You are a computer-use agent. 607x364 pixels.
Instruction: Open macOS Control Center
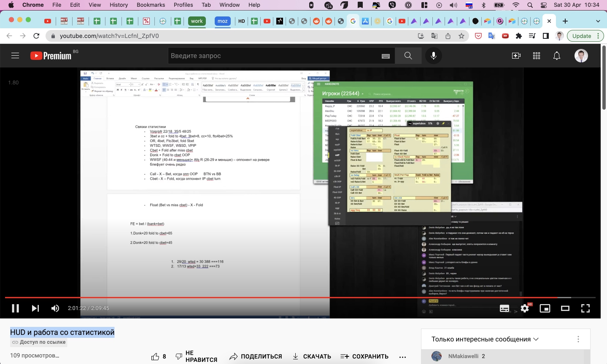544,5
